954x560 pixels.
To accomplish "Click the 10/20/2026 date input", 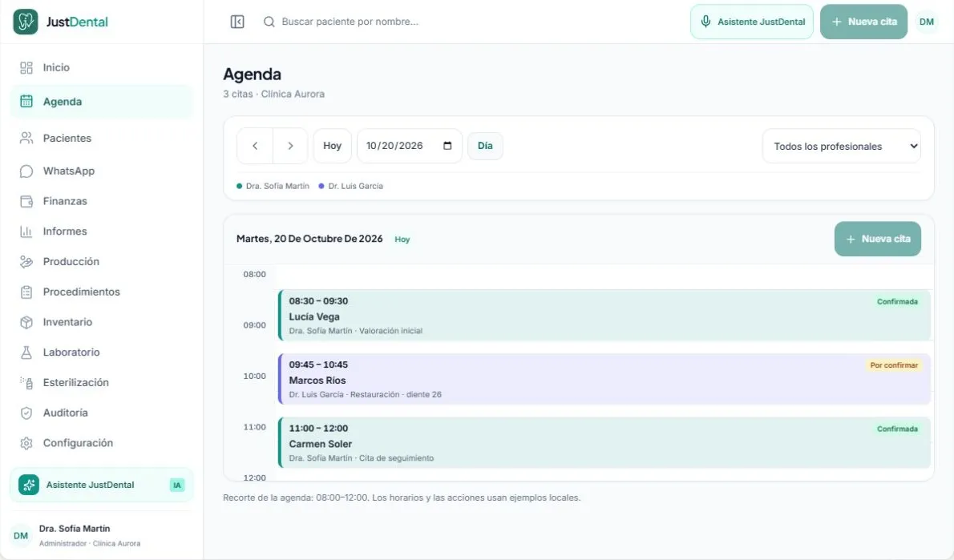I will [409, 146].
